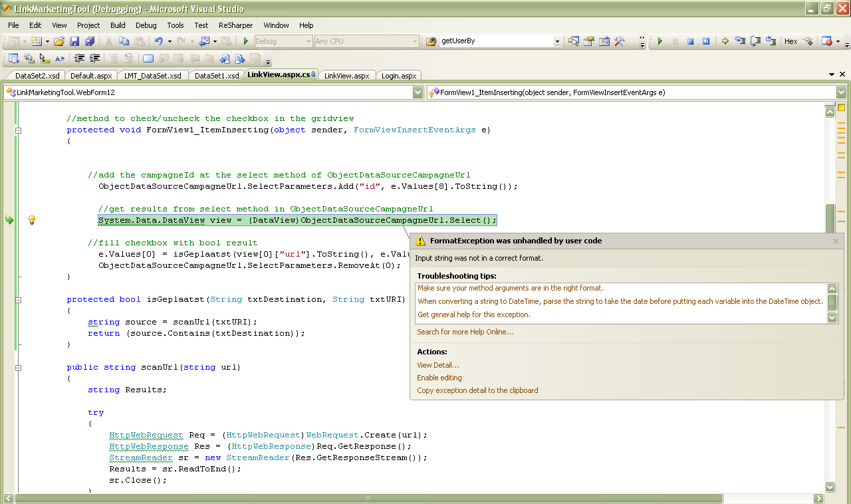Toggle Hex display in debug toolbar
This screenshot has width=851, height=504.
(x=790, y=41)
